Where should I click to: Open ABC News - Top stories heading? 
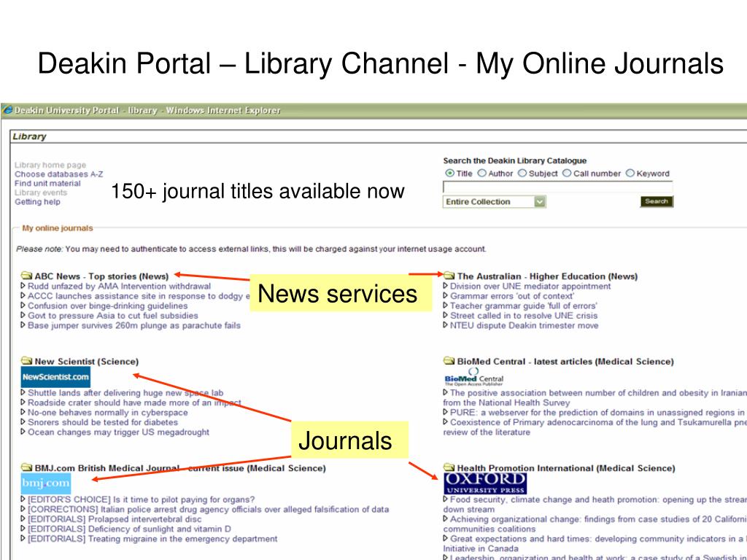(101, 276)
